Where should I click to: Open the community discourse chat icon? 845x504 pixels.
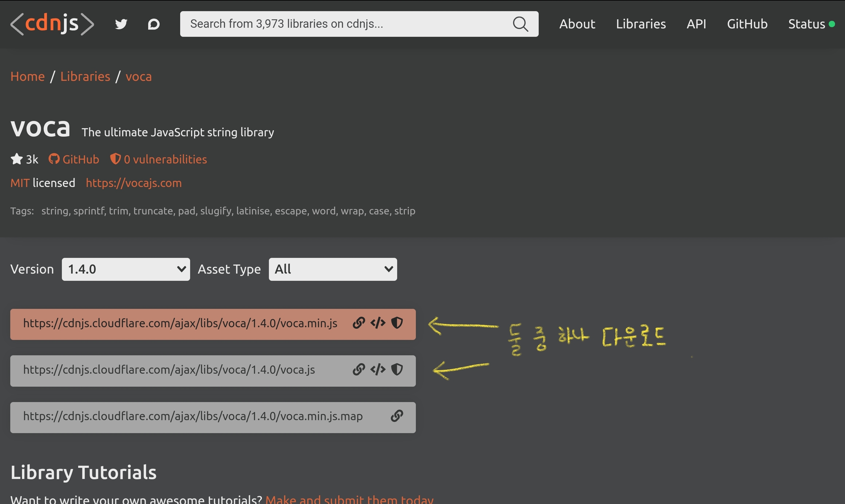pos(154,24)
